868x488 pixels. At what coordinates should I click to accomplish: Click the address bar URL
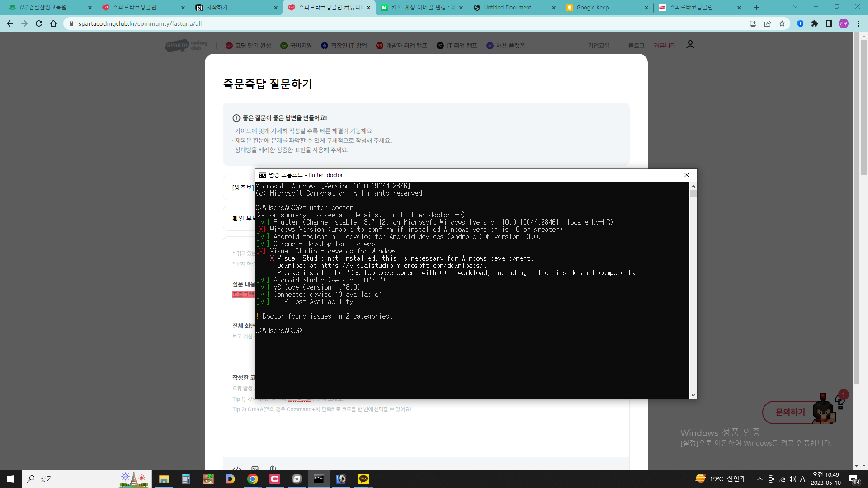point(140,23)
